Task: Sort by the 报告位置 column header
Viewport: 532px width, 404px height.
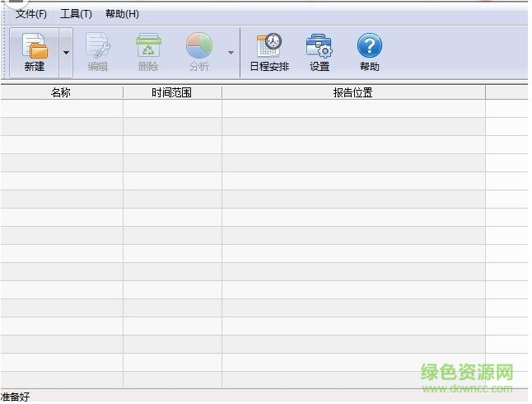Action: click(x=353, y=92)
